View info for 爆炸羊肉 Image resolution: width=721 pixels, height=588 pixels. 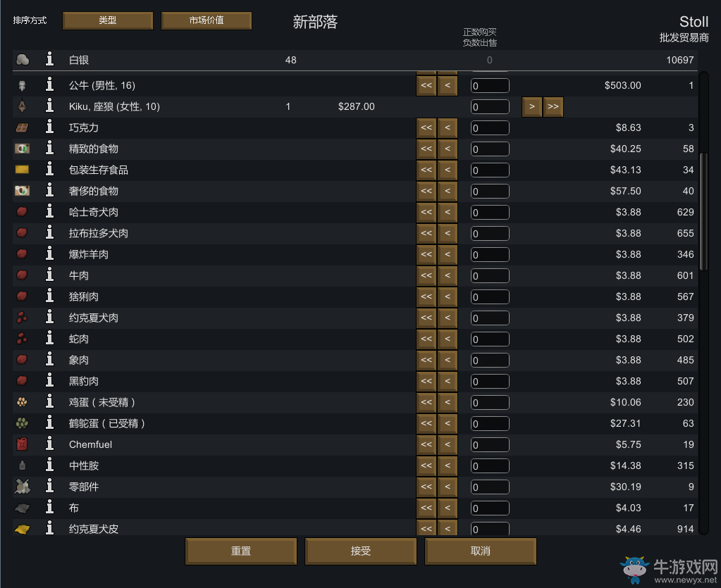[49, 254]
